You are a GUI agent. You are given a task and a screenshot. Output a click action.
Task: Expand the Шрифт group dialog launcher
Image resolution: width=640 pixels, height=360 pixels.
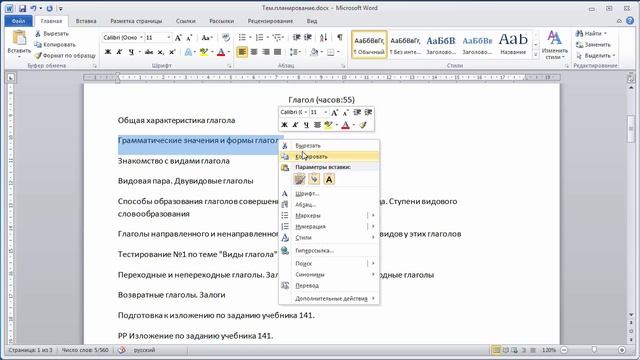[x=229, y=66]
